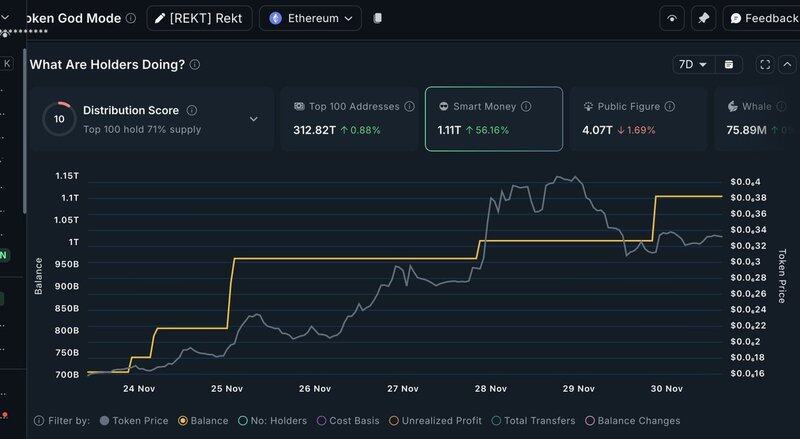
Task: Click the Distribution Score info icon
Action: [x=192, y=110]
